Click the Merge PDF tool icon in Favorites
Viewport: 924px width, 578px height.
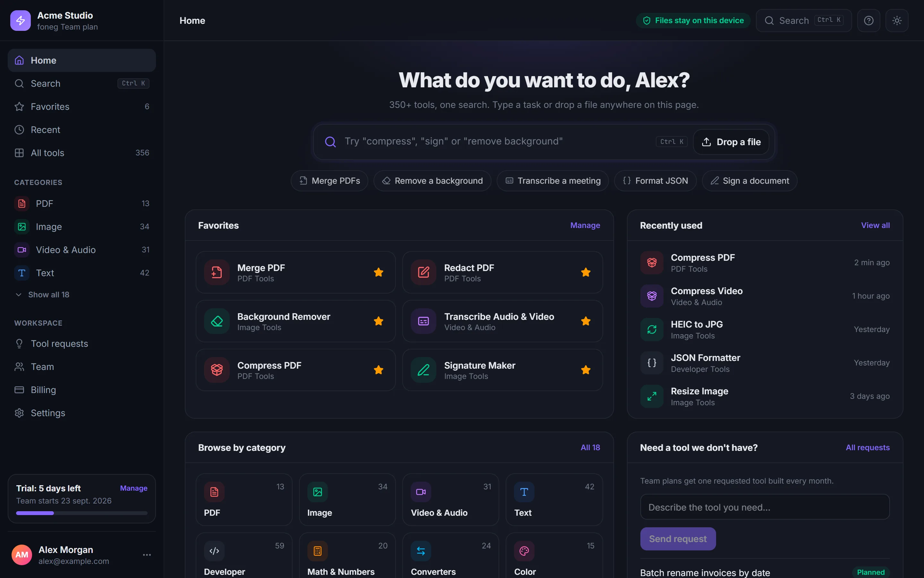pos(217,272)
